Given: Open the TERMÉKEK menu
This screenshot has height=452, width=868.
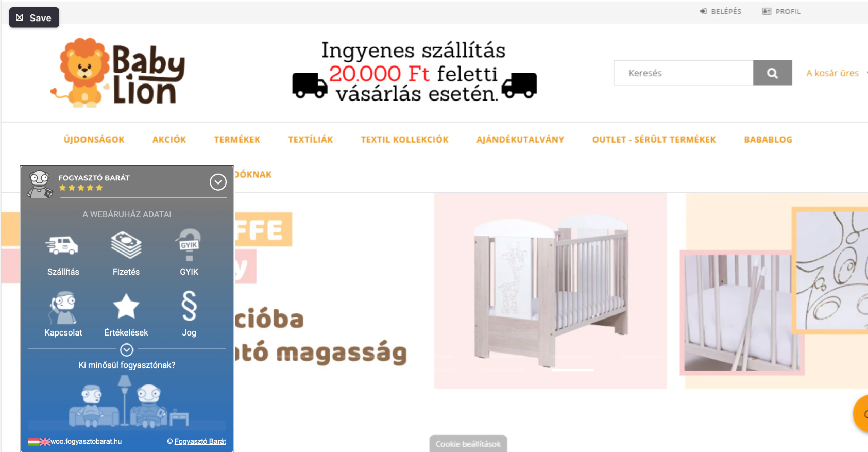Looking at the screenshot, I should point(237,140).
